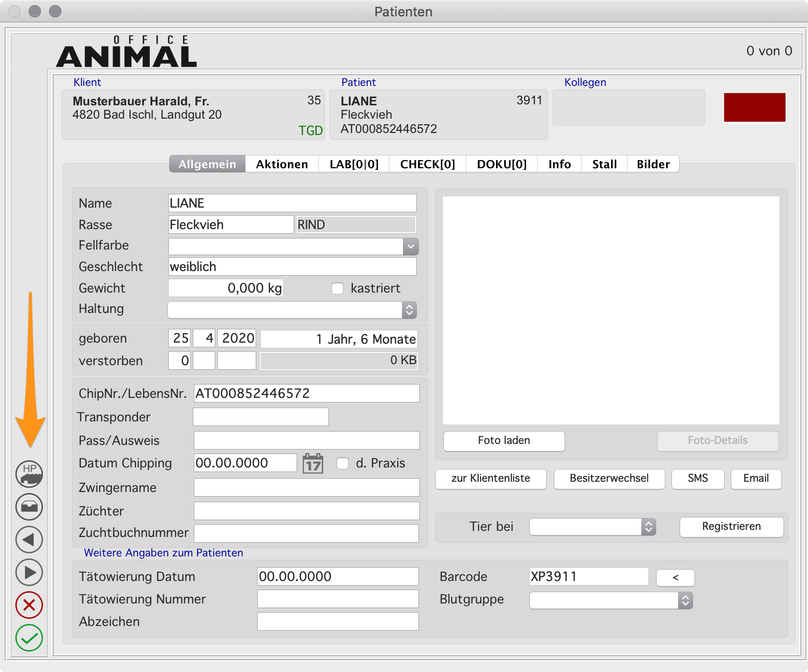Image resolution: width=808 pixels, height=672 pixels.
Task: Confirm with the green checkmark icon
Action: pos(29,638)
